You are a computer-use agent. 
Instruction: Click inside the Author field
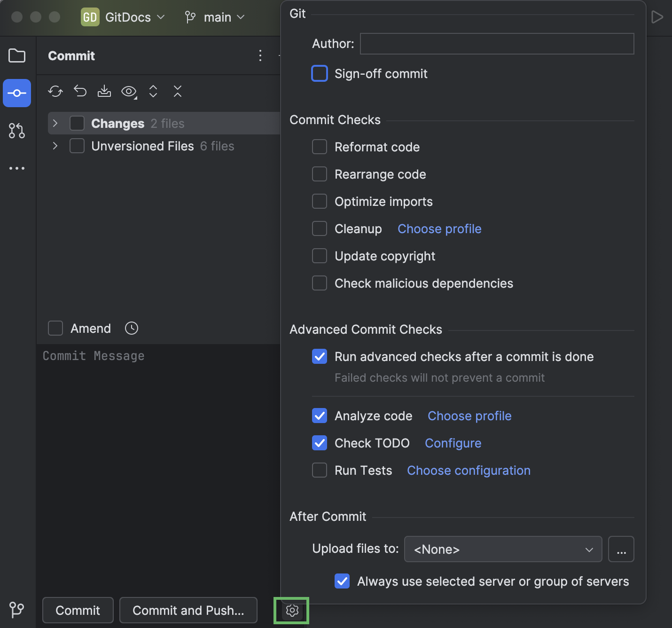click(x=497, y=44)
